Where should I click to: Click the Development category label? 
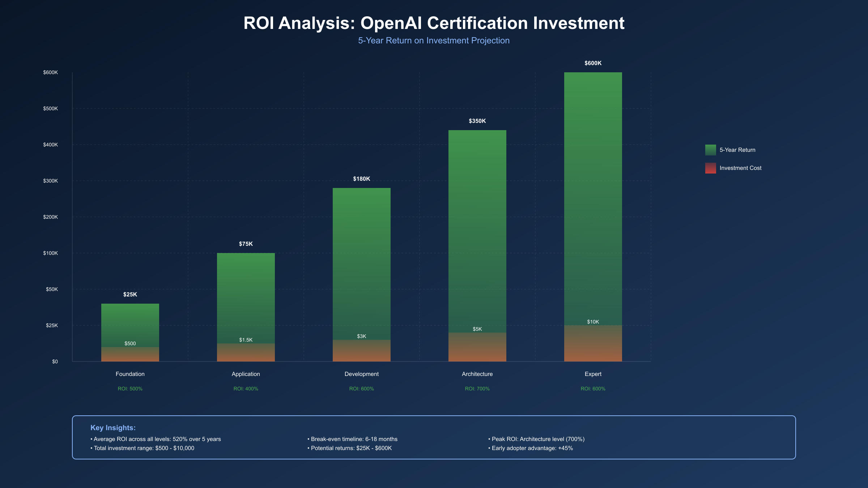[x=362, y=374]
